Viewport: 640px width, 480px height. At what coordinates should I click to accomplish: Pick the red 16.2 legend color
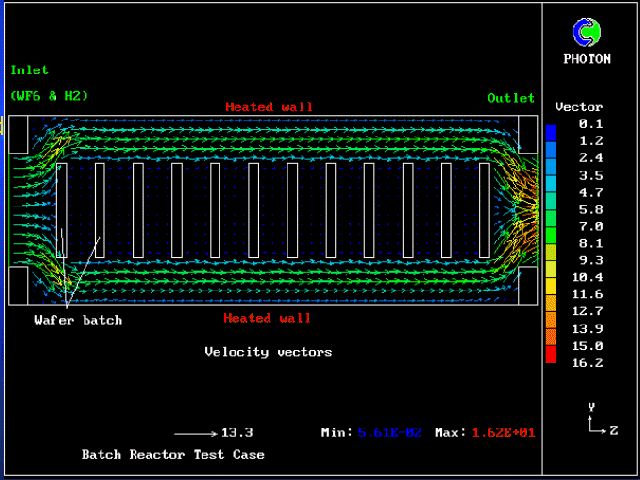(x=550, y=357)
